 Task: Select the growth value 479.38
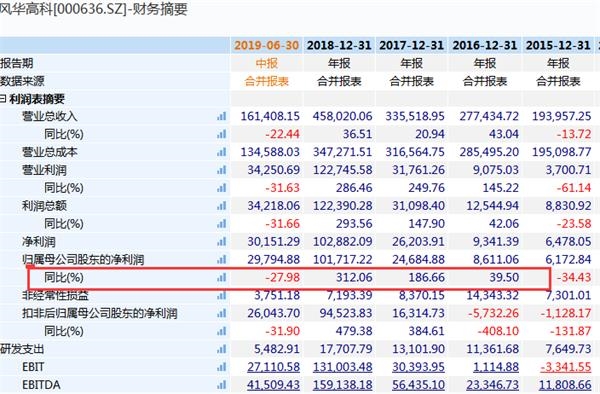pos(354,331)
